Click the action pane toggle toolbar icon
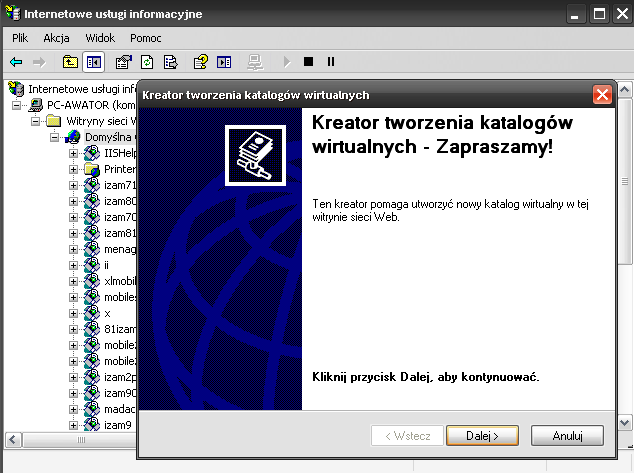Image resolution: width=634 pixels, height=473 pixels. coord(224,62)
